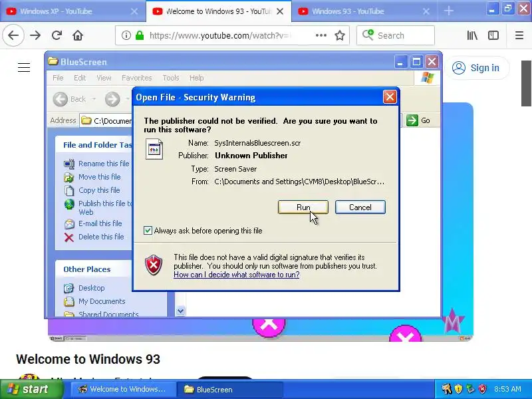
Task: Go back in the Firefox browser
Action: 13,35
